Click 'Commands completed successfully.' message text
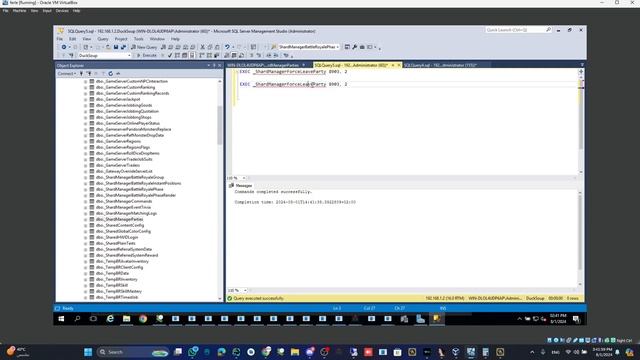Viewport: 640px width, 360px height. pyautogui.click(x=273, y=191)
